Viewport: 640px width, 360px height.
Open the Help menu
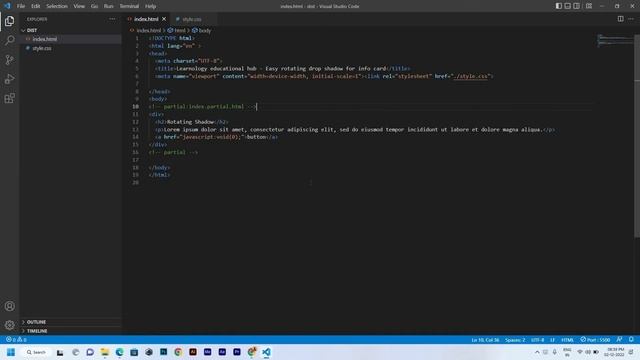(x=151, y=6)
